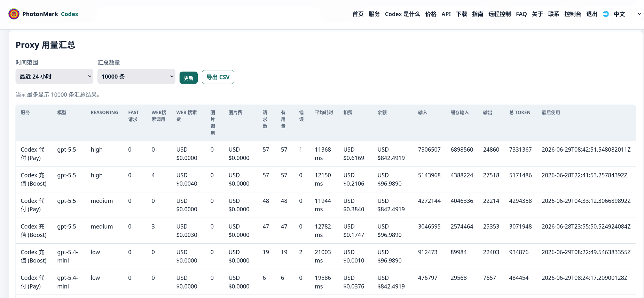Click the 服务 column header
The width and height of the screenshot is (644, 298).
click(25, 113)
